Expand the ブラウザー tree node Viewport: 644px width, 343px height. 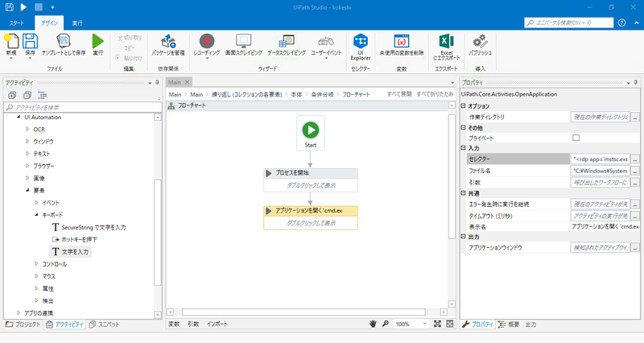(x=27, y=166)
